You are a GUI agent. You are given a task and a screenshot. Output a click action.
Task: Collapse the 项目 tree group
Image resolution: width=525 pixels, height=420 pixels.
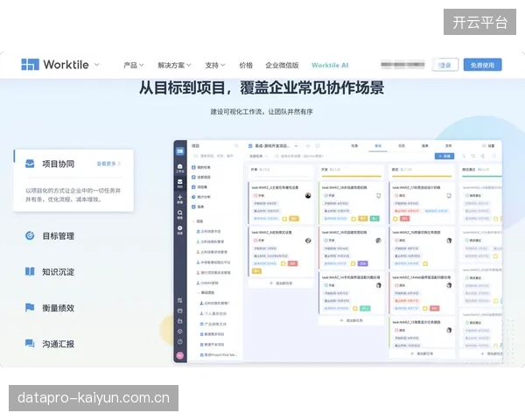click(x=194, y=221)
